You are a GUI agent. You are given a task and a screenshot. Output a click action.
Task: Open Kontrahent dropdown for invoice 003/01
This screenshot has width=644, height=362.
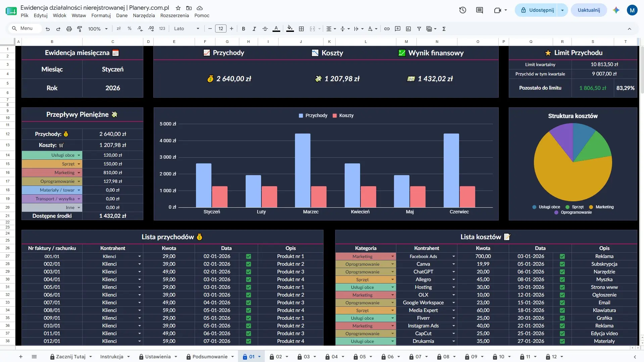point(140,272)
